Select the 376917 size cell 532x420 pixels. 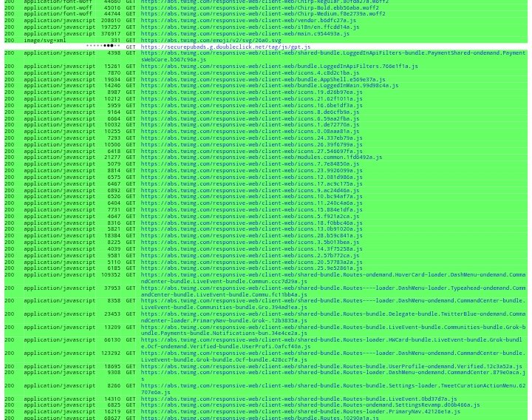[111, 33]
